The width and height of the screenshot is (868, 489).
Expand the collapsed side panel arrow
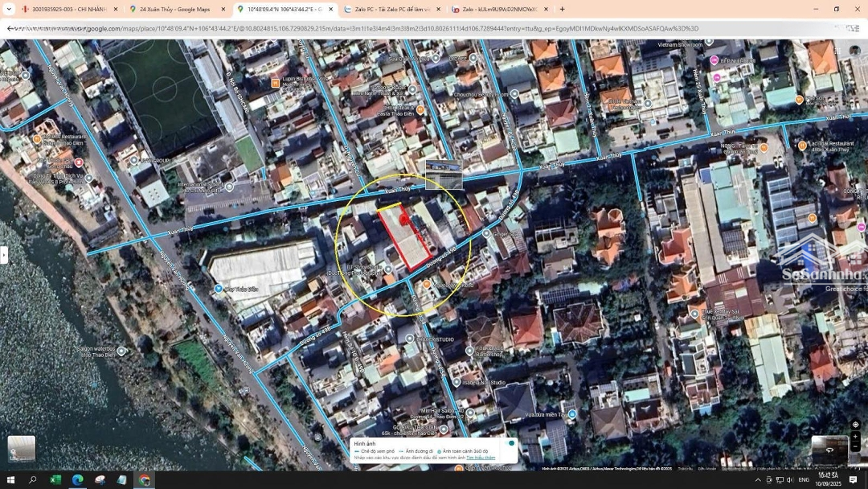coord(4,255)
